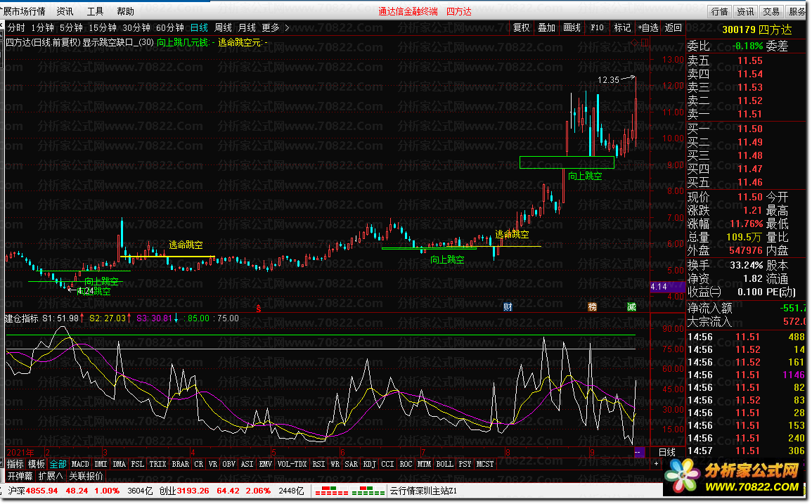Image resolution: width=812 pixels, height=504 pixels.
Task: Click the 返回 back button
Action: click(674, 28)
